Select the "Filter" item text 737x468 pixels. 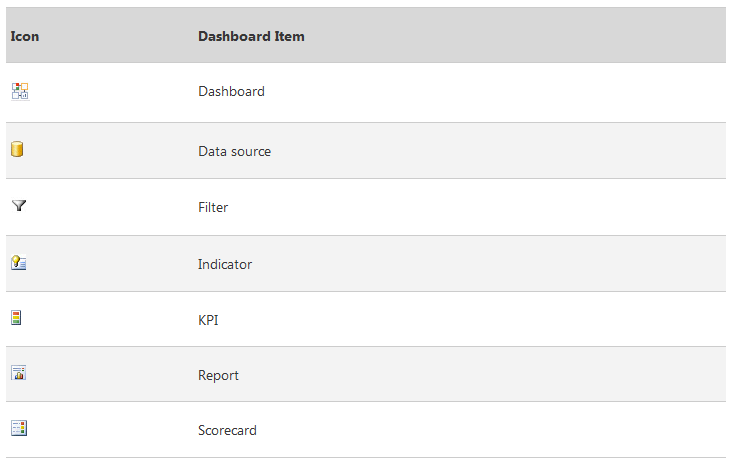point(213,208)
